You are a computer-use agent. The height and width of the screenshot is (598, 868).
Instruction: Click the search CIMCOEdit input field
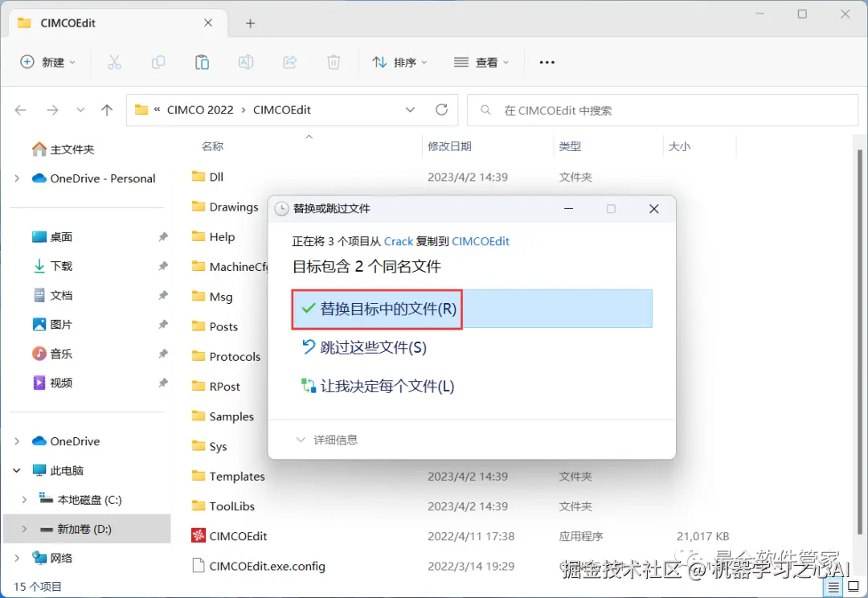(x=663, y=111)
